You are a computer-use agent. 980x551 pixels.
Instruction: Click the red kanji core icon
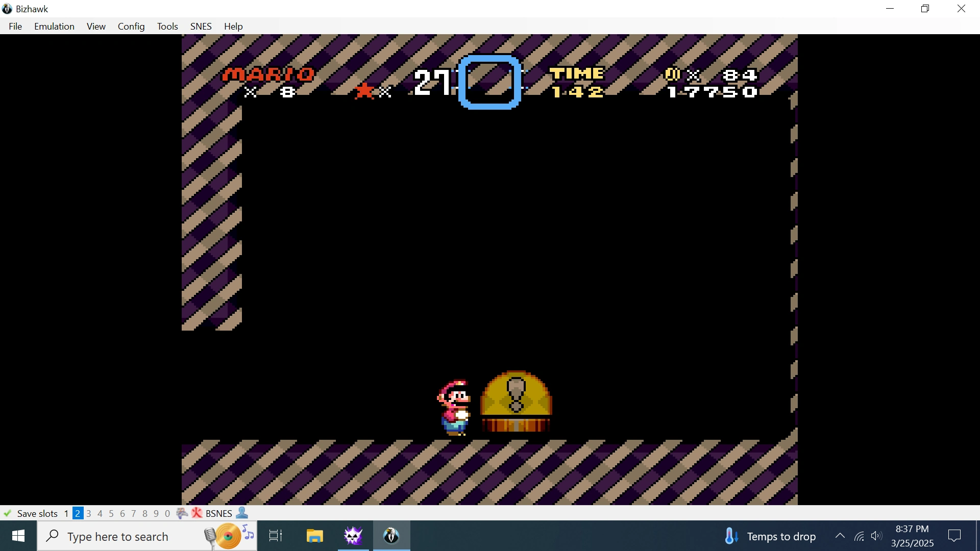pyautogui.click(x=197, y=513)
